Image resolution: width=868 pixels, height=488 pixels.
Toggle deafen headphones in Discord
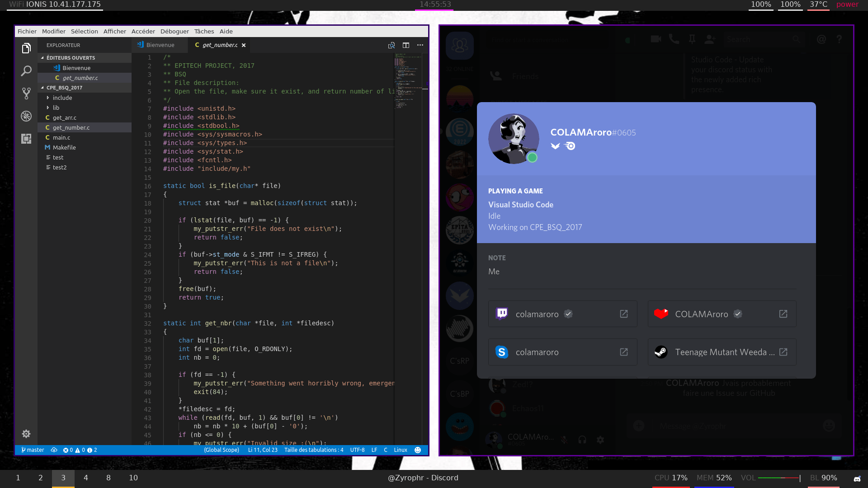tap(582, 440)
